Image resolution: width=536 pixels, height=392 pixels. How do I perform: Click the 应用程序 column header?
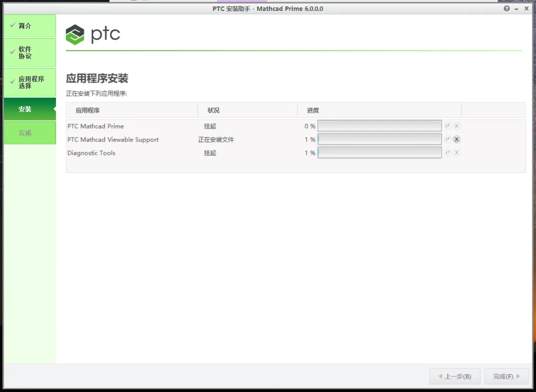132,110
